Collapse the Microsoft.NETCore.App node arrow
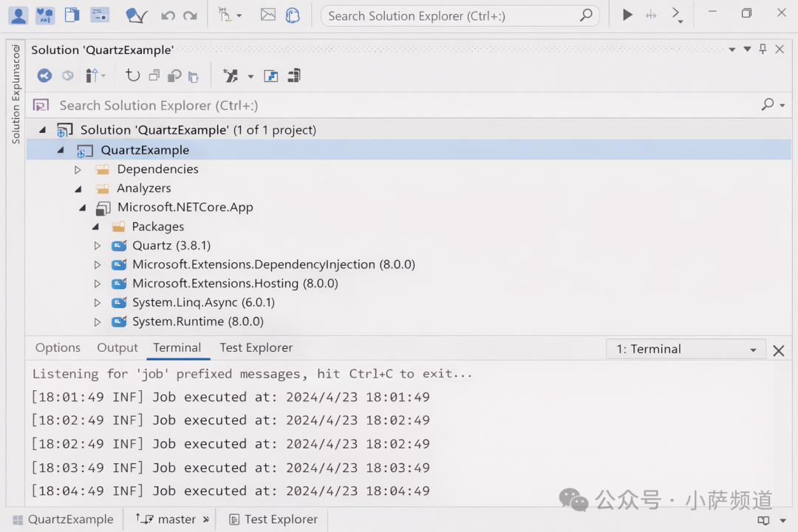 83,208
